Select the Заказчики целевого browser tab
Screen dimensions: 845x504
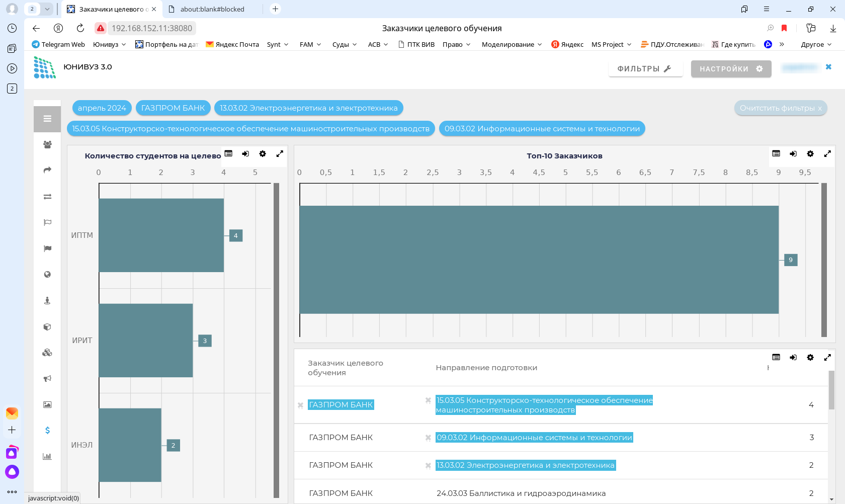pyautogui.click(x=112, y=9)
